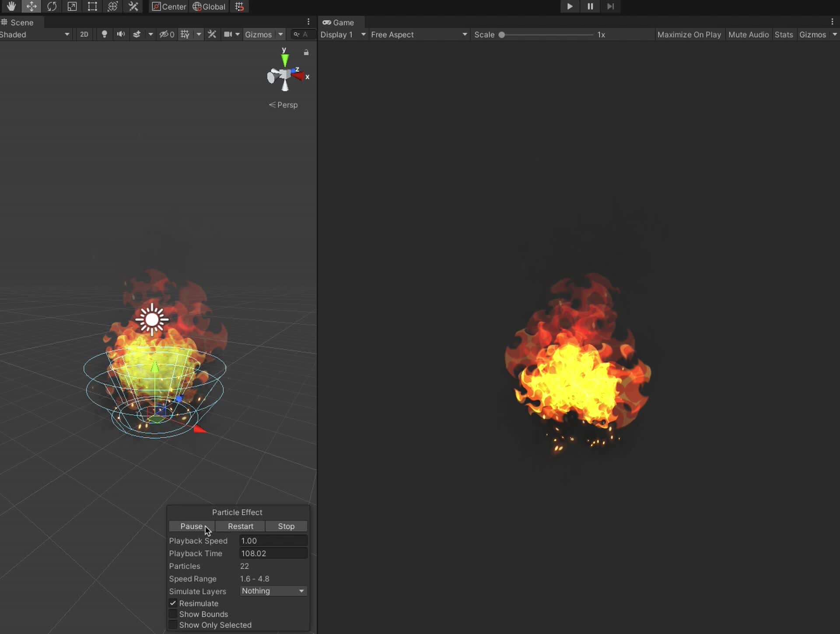Toggle scene view audio speaker icon

click(121, 34)
